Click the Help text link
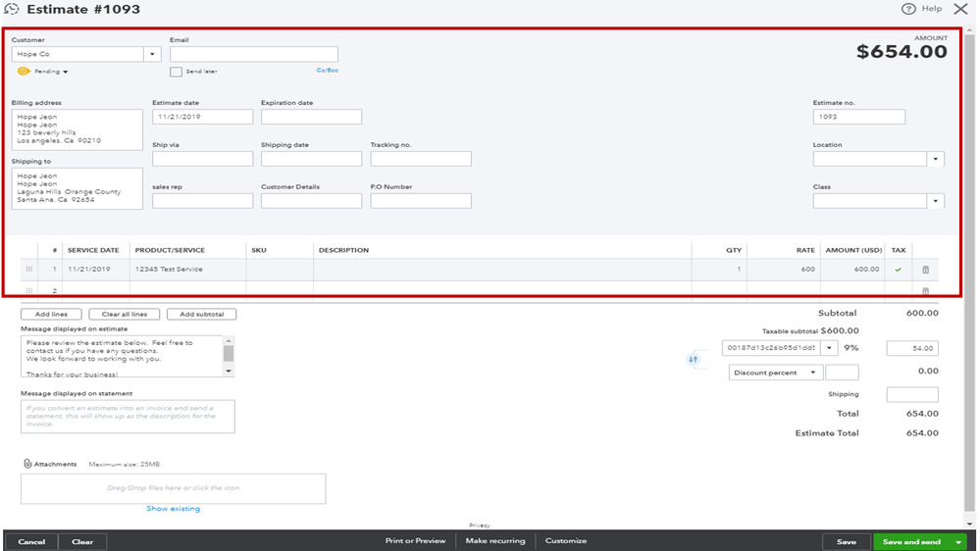 point(931,9)
